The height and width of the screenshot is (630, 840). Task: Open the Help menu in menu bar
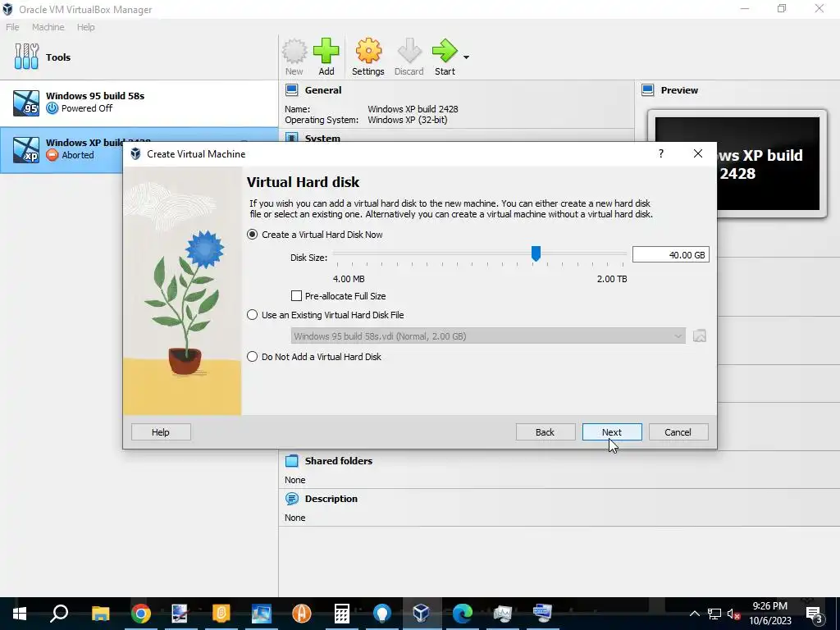(85, 27)
